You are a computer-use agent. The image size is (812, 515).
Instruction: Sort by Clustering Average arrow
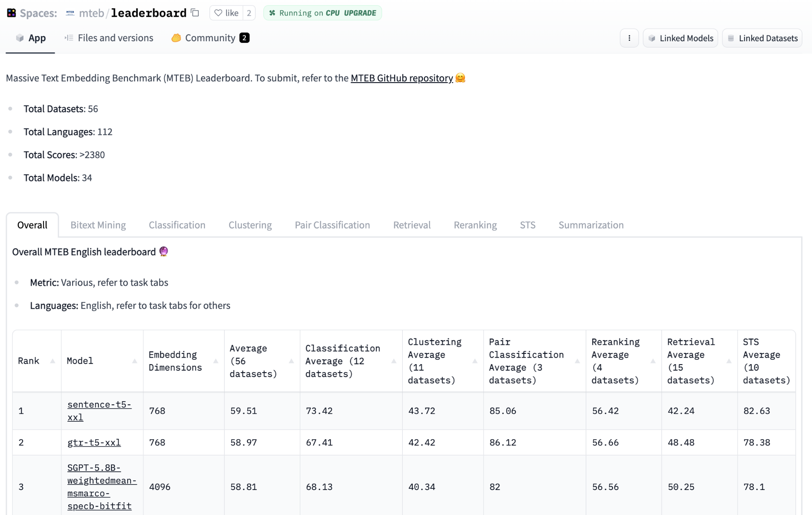coord(475,361)
